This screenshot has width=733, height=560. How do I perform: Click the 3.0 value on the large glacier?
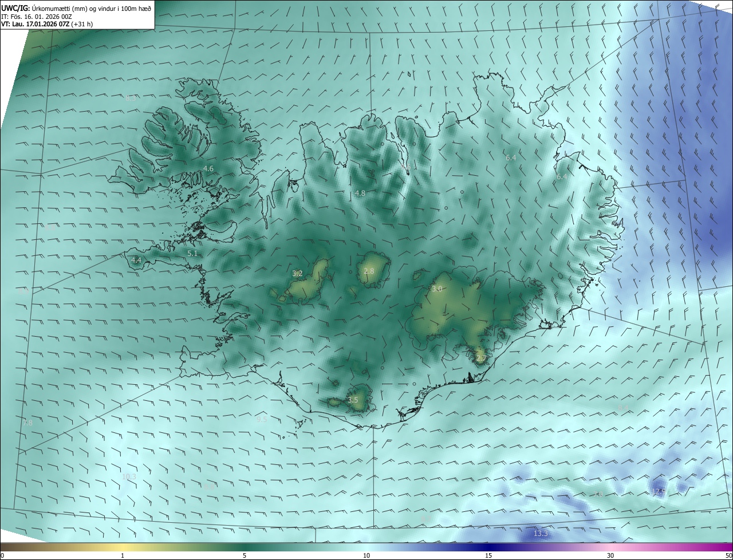437,289
